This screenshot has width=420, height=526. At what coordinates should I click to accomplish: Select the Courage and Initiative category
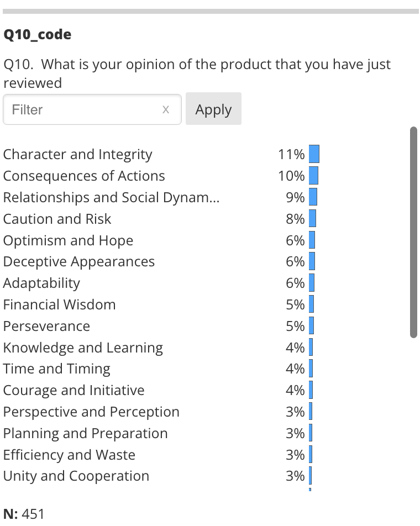point(73,390)
